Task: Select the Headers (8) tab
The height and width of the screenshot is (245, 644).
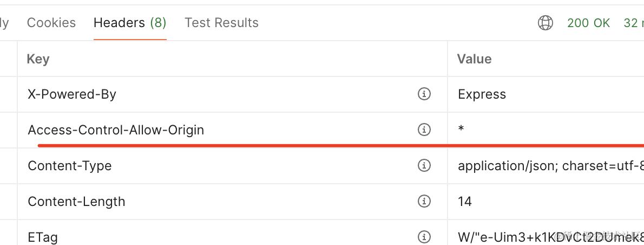Action: click(130, 23)
